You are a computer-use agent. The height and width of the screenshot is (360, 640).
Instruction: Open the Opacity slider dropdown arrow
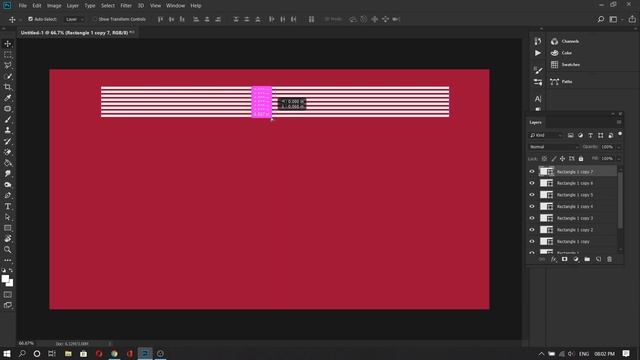619,147
